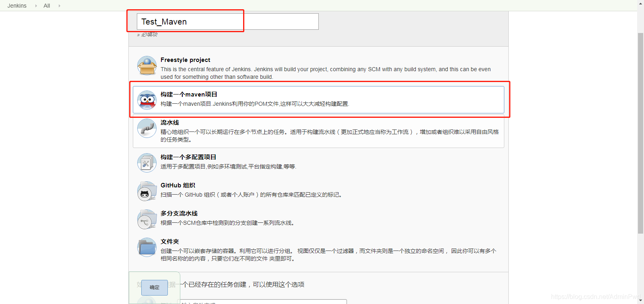Click the 多配置项目 description text
This screenshot has height=304, width=644.
(228, 166)
